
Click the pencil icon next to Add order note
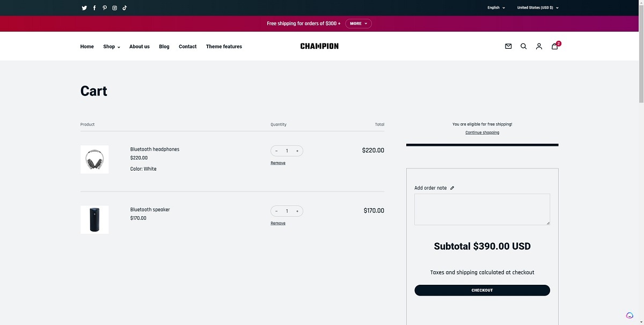click(452, 188)
